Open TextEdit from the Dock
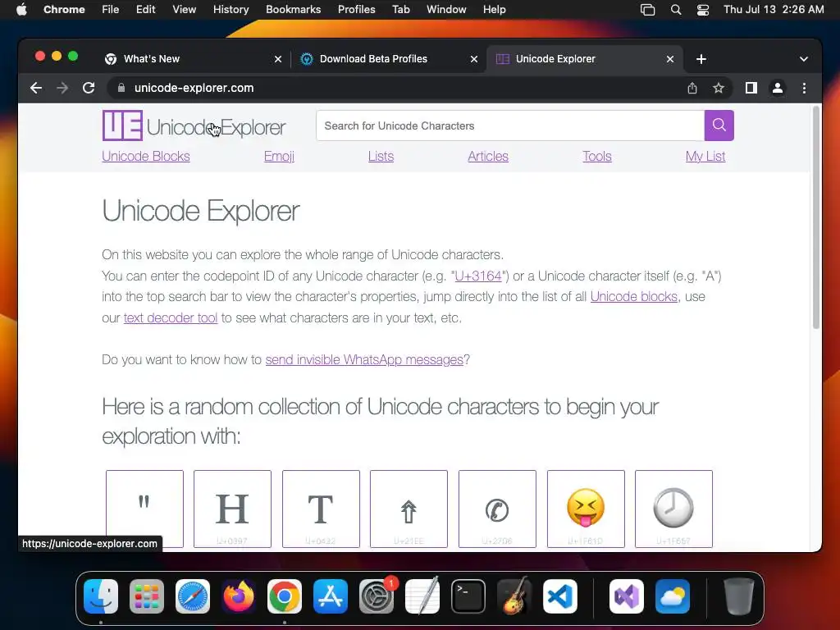This screenshot has height=630, width=840. coord(422,596)
